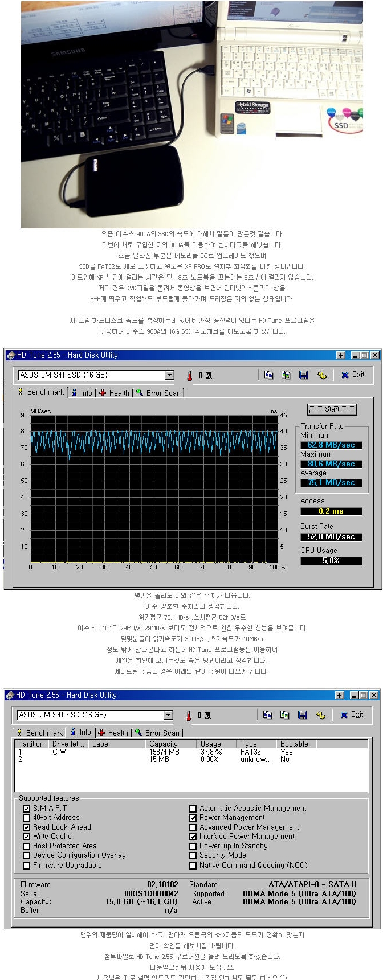Toggle Security Mode checkbox

[193, 855]
